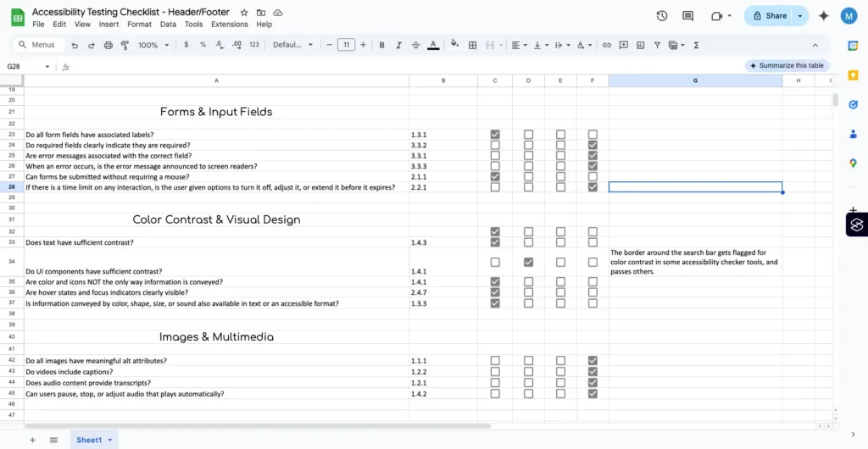Open Gemini sparkle icon

point(824,16)
